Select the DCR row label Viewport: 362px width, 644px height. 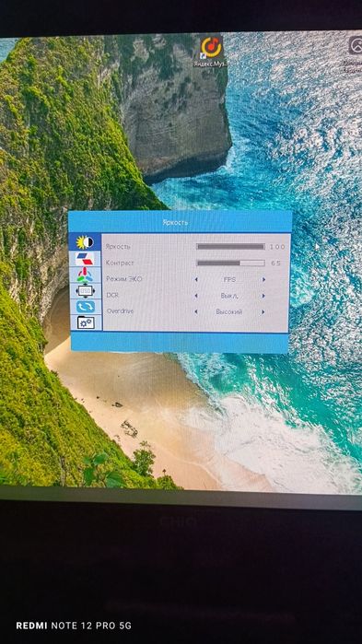point(112,295)
